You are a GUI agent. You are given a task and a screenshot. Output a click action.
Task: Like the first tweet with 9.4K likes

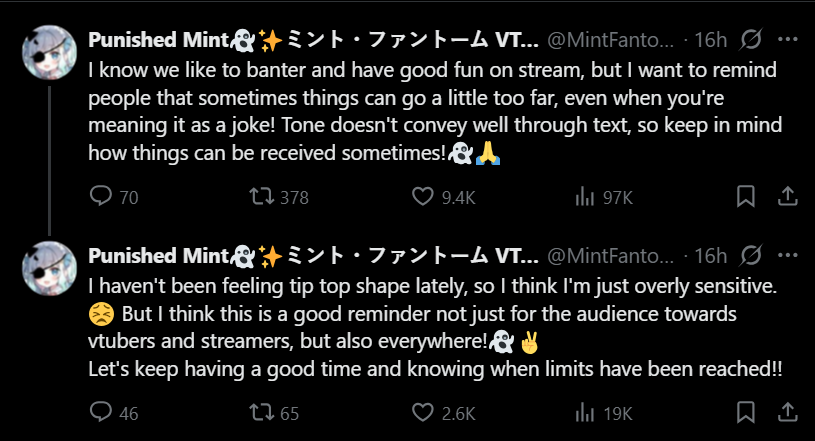coord(424,197)
